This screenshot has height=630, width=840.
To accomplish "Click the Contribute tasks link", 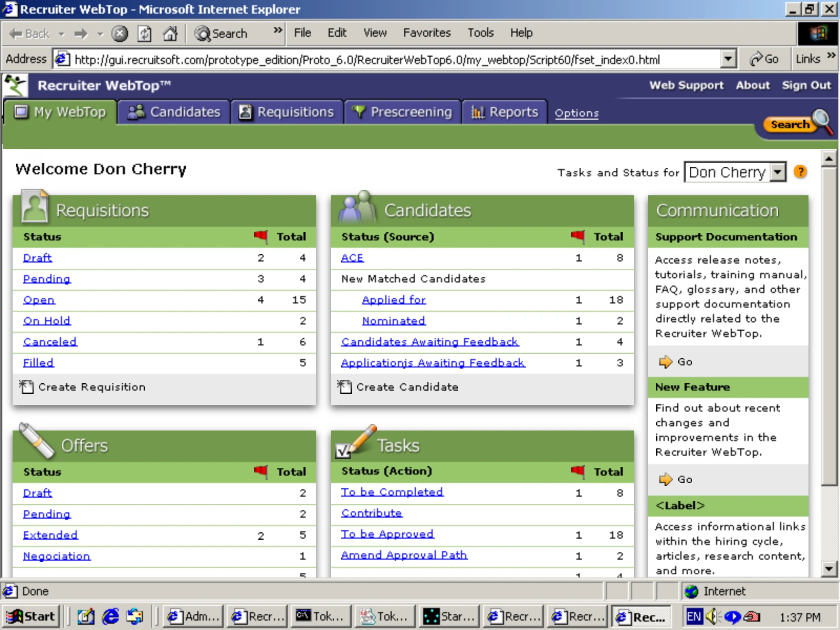I will pyautogui.click(x=372, y=513).
